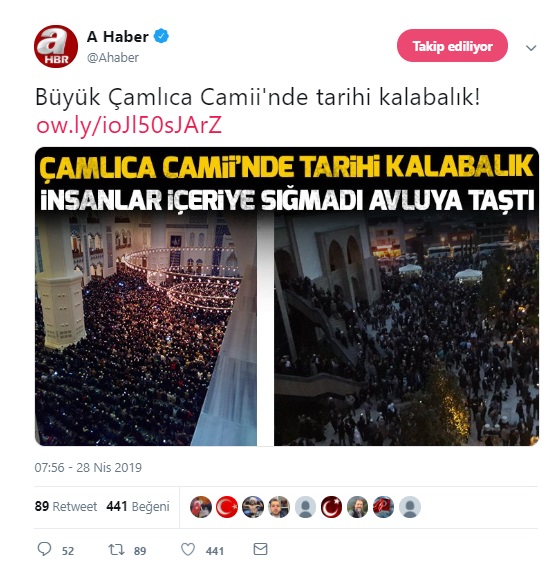The image size is (557, 562).
Task: Open the mosque interior crowd photo
Action: pos(146,330)
